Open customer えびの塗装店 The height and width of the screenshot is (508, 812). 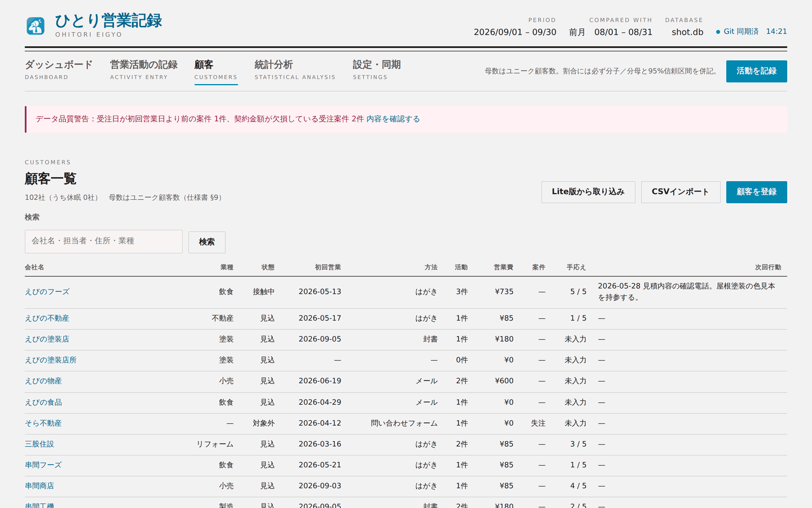(47, 339)
